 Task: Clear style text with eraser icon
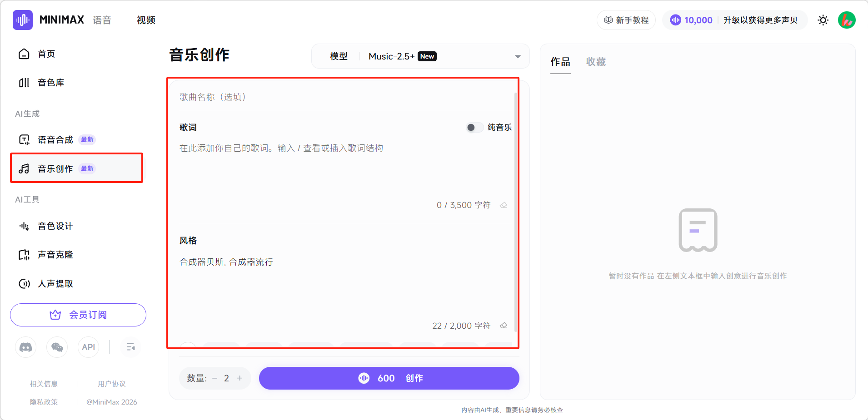504,326
